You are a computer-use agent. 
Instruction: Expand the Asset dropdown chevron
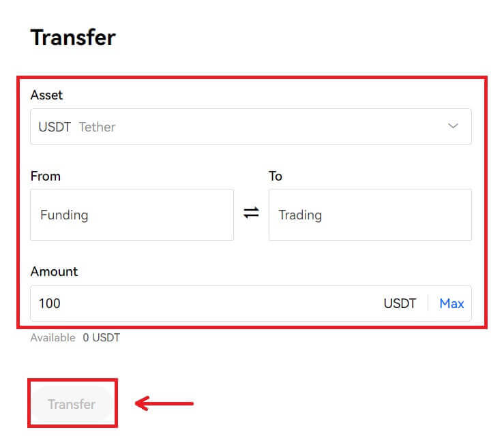click(x=453, y=126)
